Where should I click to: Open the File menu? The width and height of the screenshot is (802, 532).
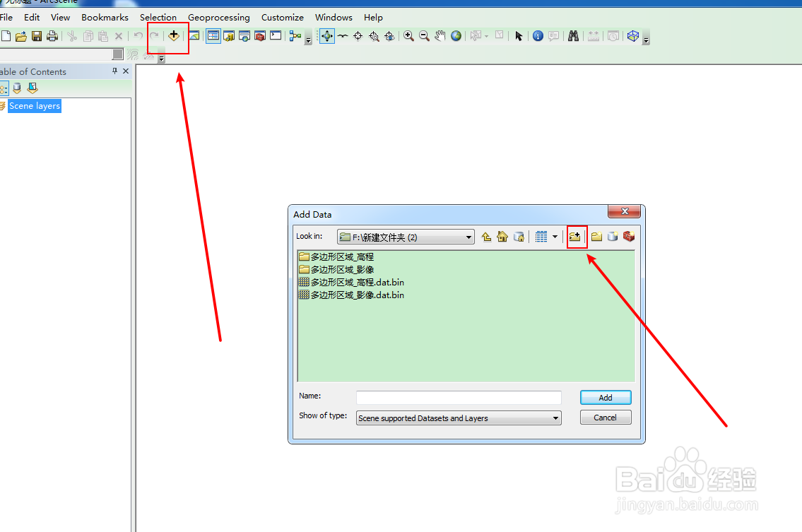point(6,18)
